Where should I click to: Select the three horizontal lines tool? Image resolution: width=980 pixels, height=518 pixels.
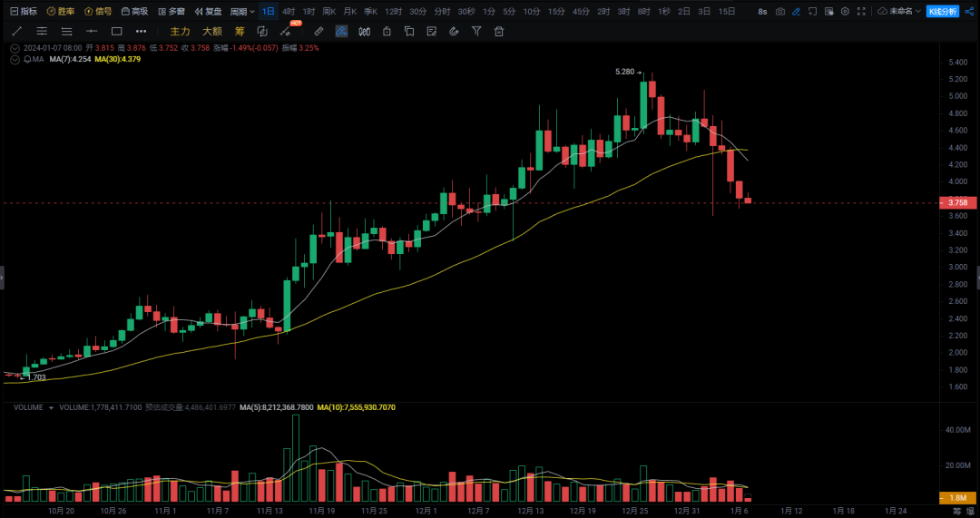[x=66, y=31]
